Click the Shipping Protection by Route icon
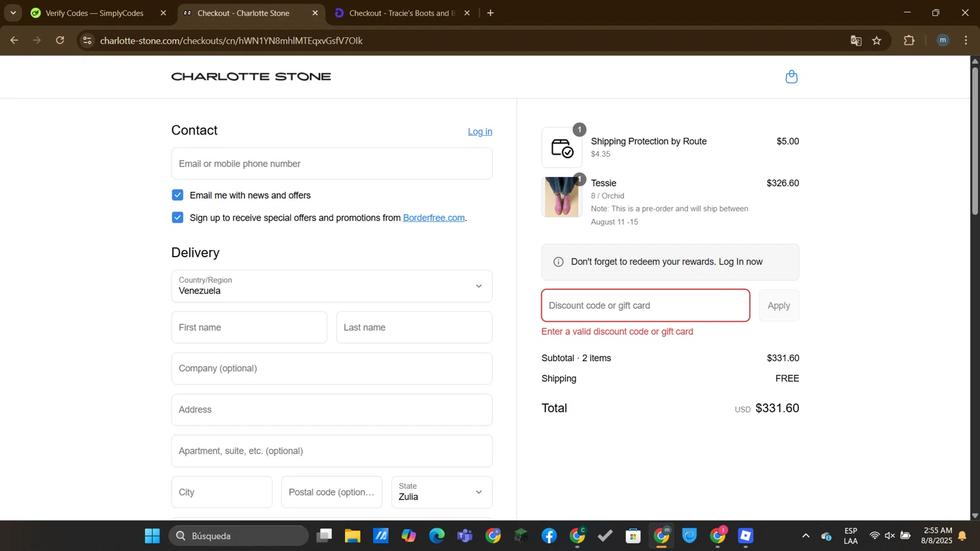The image size is (980, 551). point(562,148)
